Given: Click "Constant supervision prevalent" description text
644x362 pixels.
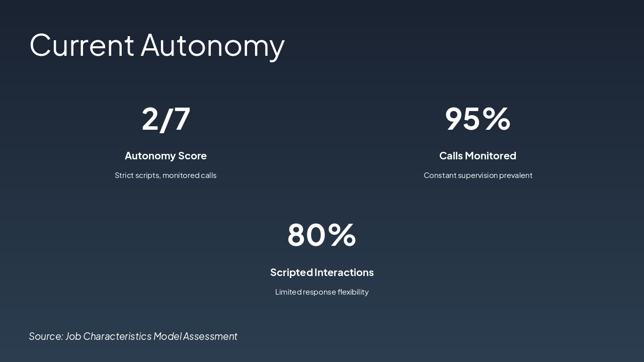Looking at the screenshot, I should 477,175.
